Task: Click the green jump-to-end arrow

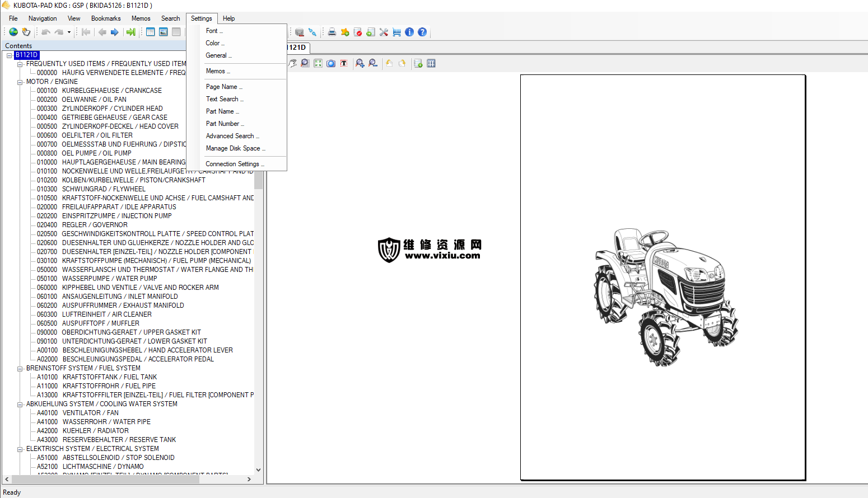Action: tap(130, 32)
